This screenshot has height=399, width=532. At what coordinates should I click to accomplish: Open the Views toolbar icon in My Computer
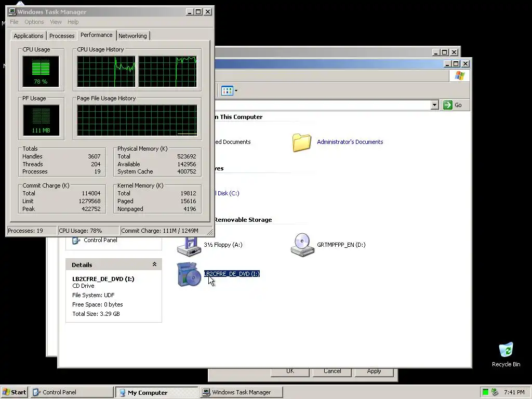click(x=227, y=90)
